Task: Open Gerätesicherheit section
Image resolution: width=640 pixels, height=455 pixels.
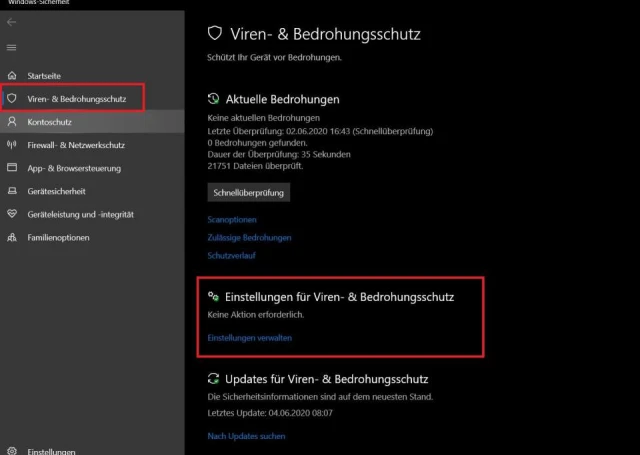Action: [x=56, y=191]
